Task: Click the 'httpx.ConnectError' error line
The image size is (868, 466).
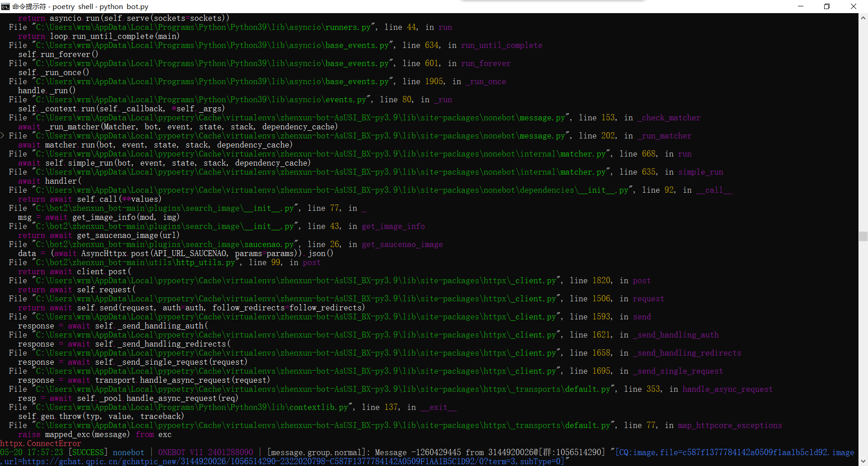Action: pos(41,443)
